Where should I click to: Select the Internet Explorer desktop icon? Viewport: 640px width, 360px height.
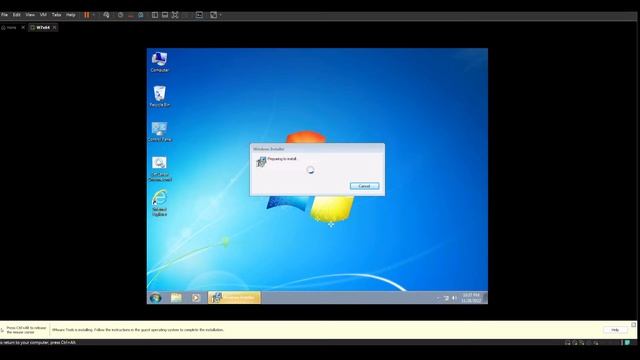click(x=160, y=203)
